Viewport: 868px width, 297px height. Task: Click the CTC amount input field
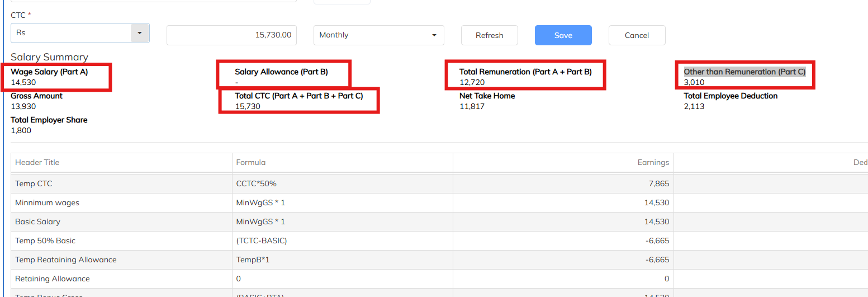pos(231,35)
